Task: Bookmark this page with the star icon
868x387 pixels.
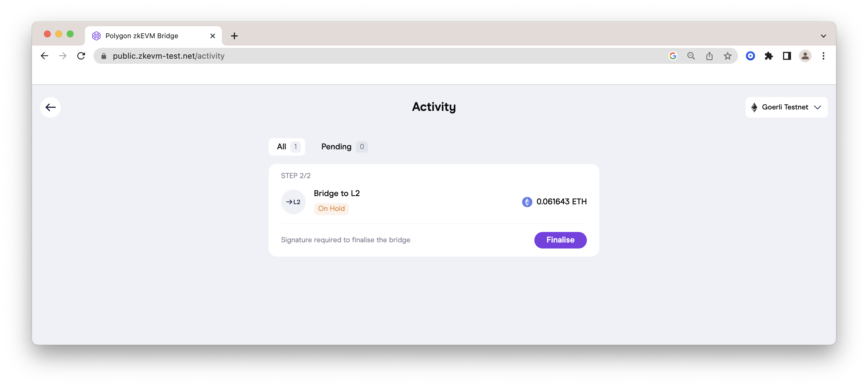Action: (x=727, y=56)
